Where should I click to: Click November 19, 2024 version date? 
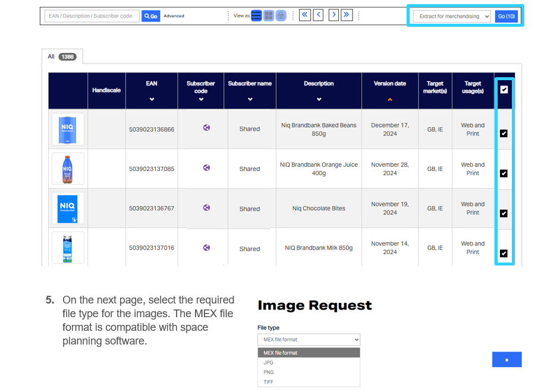390,208
